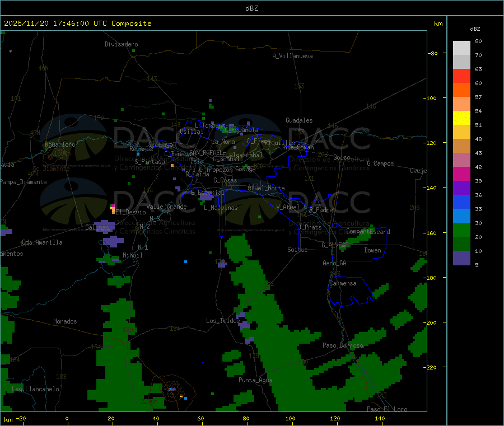Click the red 65 dBZ legend swatch
The image size is (504, 426).
461,76
